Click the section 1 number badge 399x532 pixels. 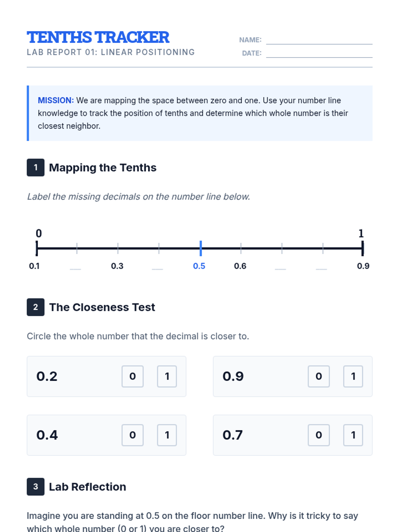36,168
